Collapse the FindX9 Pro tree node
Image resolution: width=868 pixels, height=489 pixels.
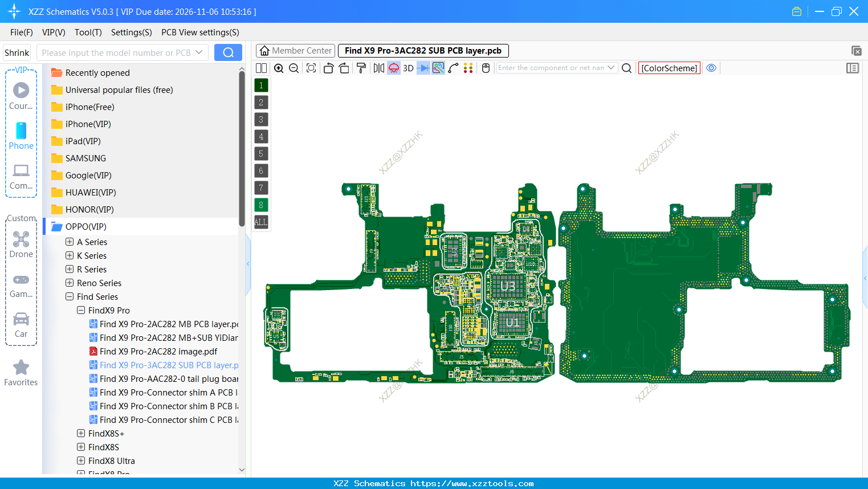[81, 310]
